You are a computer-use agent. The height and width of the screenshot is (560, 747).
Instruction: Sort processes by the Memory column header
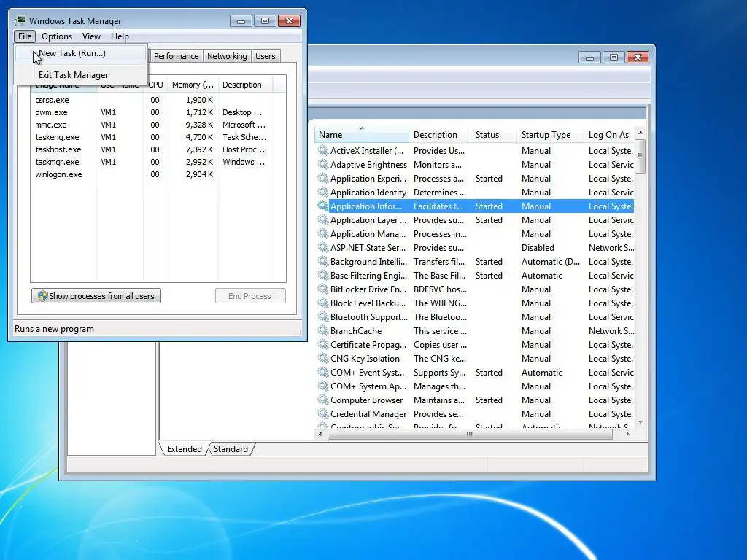(x=193, y=85)
